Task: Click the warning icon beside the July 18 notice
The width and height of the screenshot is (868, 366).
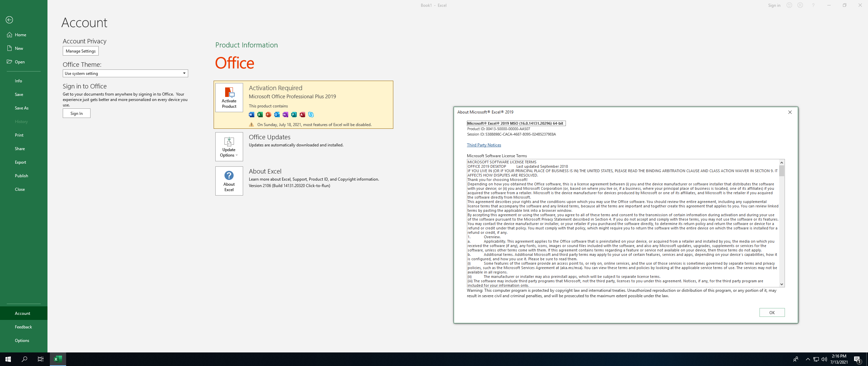Action: point(252,124)
